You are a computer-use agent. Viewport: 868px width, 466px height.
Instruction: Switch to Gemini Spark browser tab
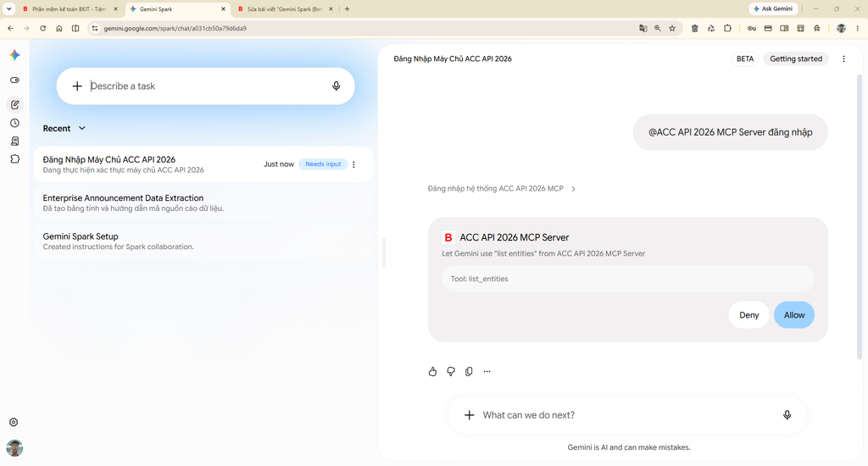(x=177, y=8)
